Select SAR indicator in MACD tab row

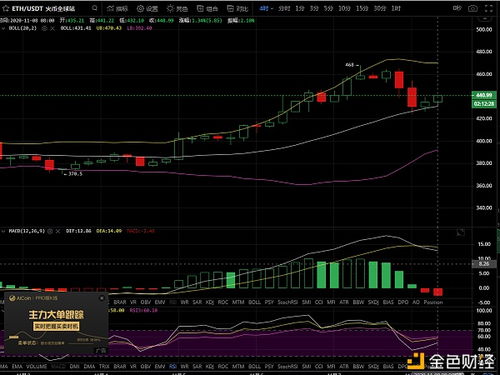(197, 302)
